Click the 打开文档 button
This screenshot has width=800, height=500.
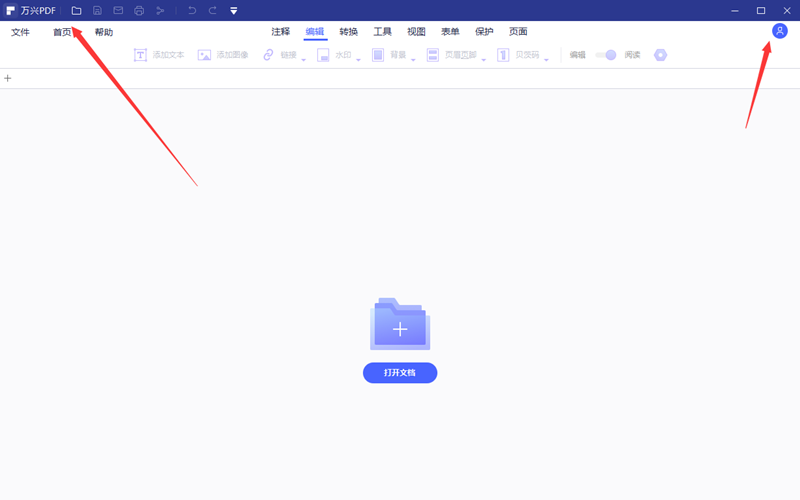click(400, 373)
